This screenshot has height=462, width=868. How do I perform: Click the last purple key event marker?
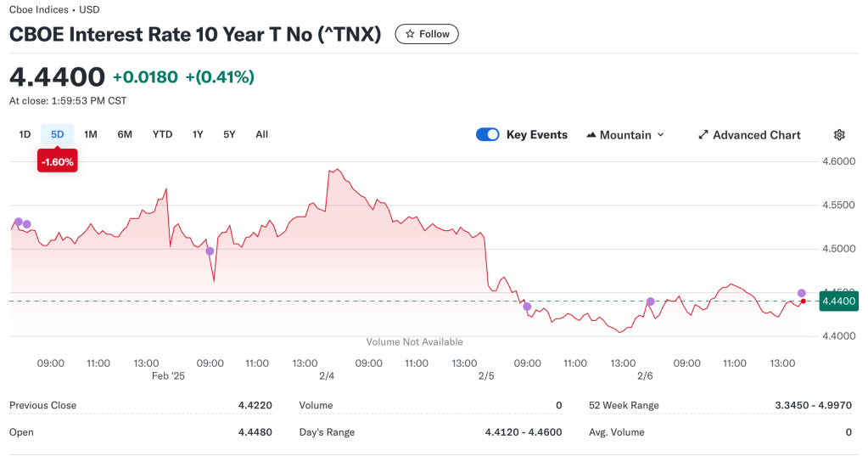coord(802,293)
